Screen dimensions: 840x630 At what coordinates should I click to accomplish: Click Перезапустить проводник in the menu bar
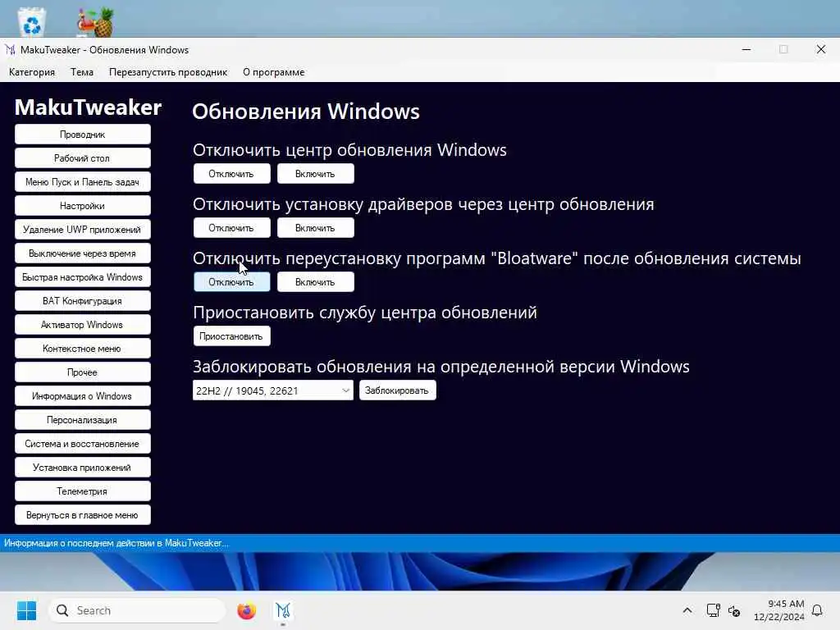(168, 72)
